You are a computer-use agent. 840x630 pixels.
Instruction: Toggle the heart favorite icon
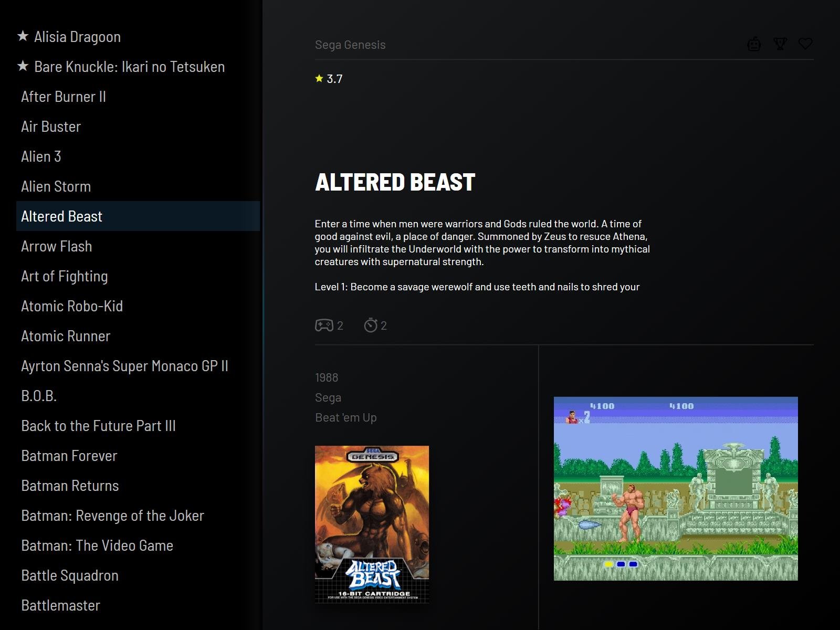(x=805, y=44)
